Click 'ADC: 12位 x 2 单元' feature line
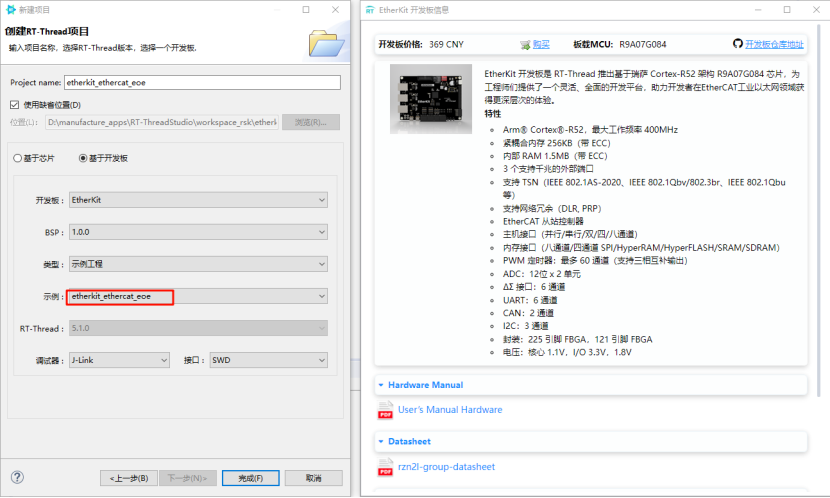Viewport: 830px width, 498px height. 542,274
